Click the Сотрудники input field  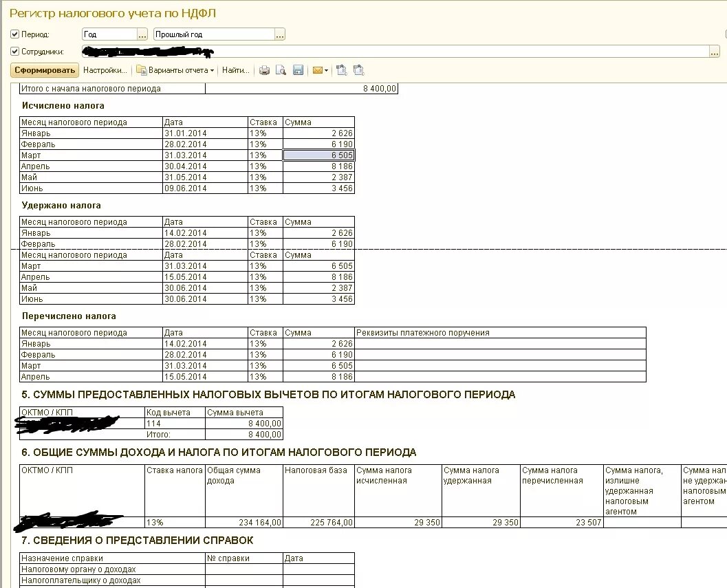tap(395, 52)
